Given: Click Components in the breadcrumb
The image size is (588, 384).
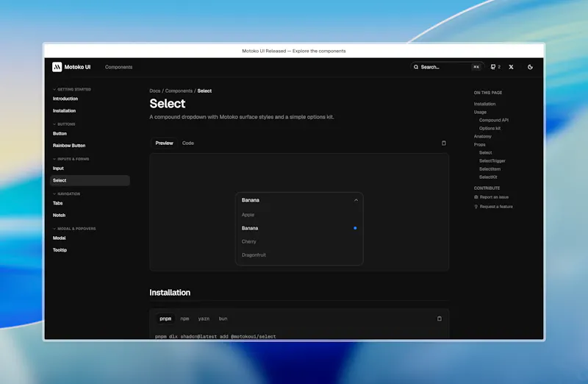Looking at the screenshot, I should [179, 90].
